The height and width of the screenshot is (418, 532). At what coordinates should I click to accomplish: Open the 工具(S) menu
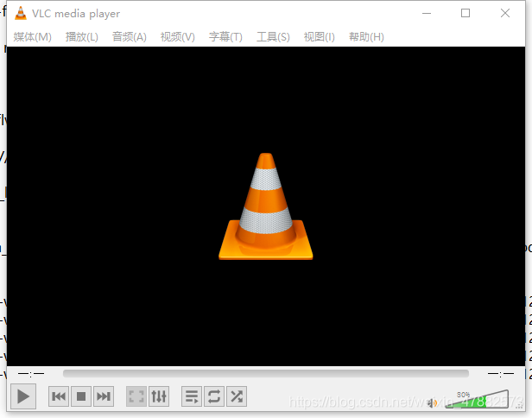tap(273, 36)
